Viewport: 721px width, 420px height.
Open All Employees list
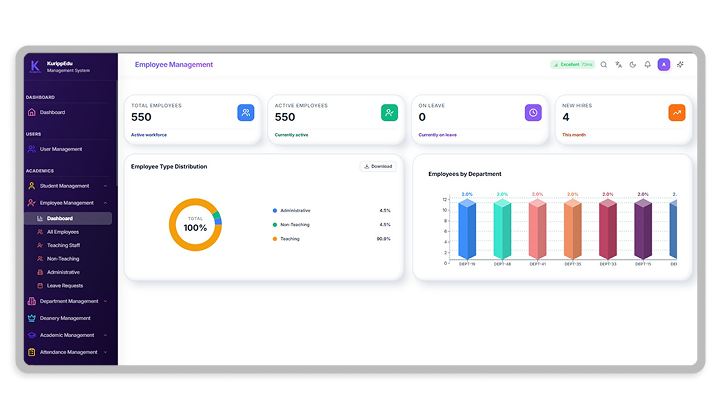pyautogui.click(x=63, y=232)
